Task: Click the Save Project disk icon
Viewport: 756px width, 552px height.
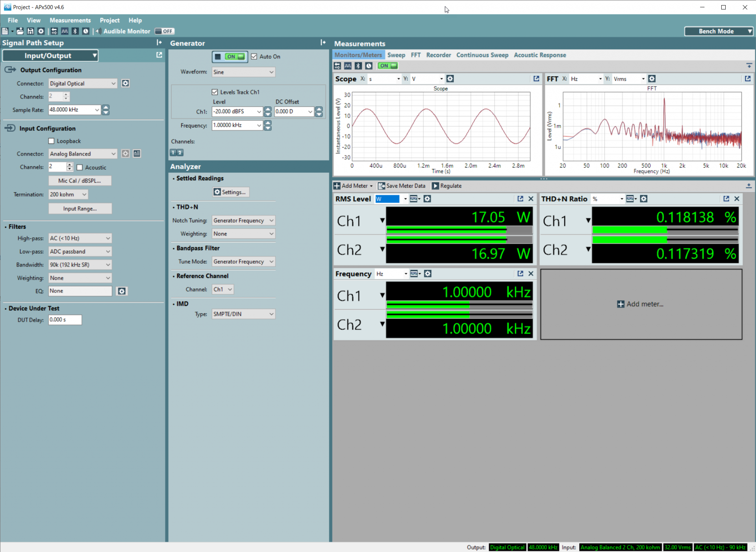Action: tap(30, 31)
